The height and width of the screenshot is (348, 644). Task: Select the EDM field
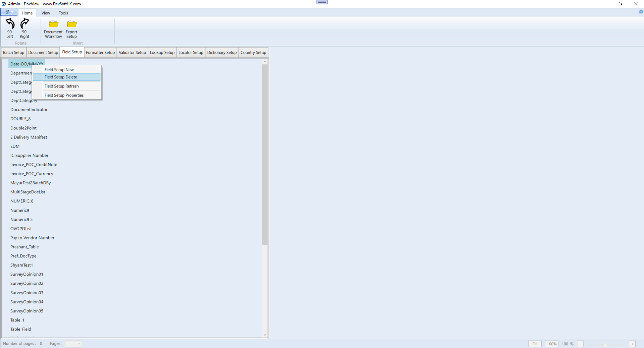pyautogui.click(x=15, y=146)
